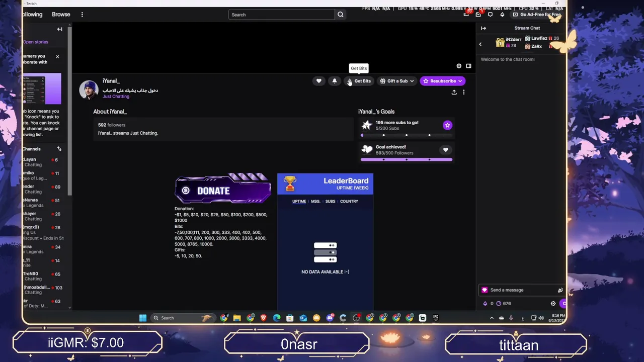644x362 pixels.
Task: Open player settings gear icon
Action: coord(459,66)
